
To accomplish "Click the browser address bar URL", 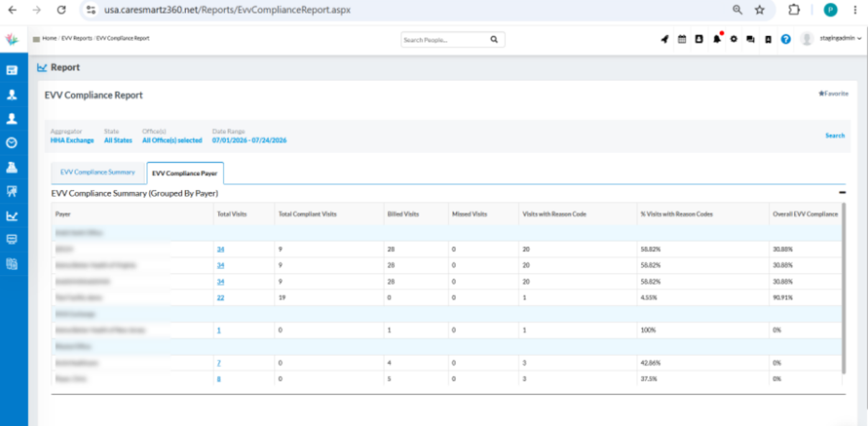I will 227,10.
